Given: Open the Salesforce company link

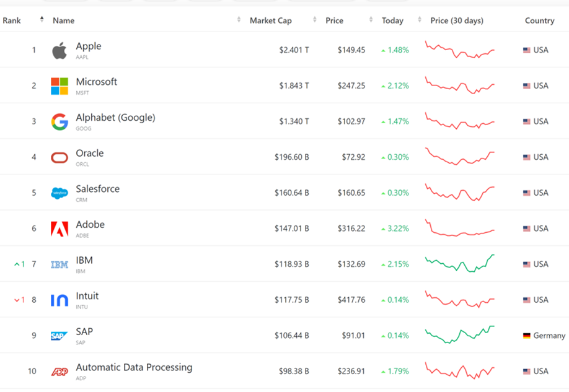Looking at the screenshot, I should 97,188.
